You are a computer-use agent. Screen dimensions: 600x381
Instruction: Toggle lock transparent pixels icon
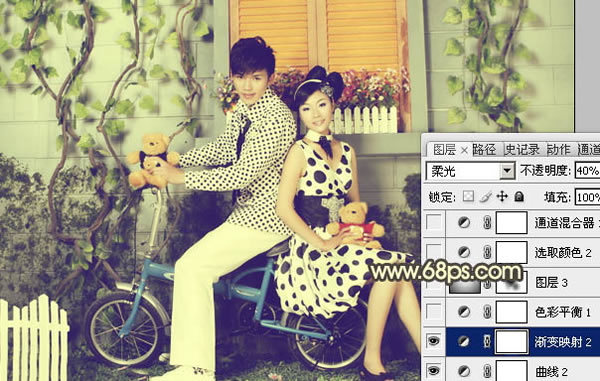click(468, 197)
